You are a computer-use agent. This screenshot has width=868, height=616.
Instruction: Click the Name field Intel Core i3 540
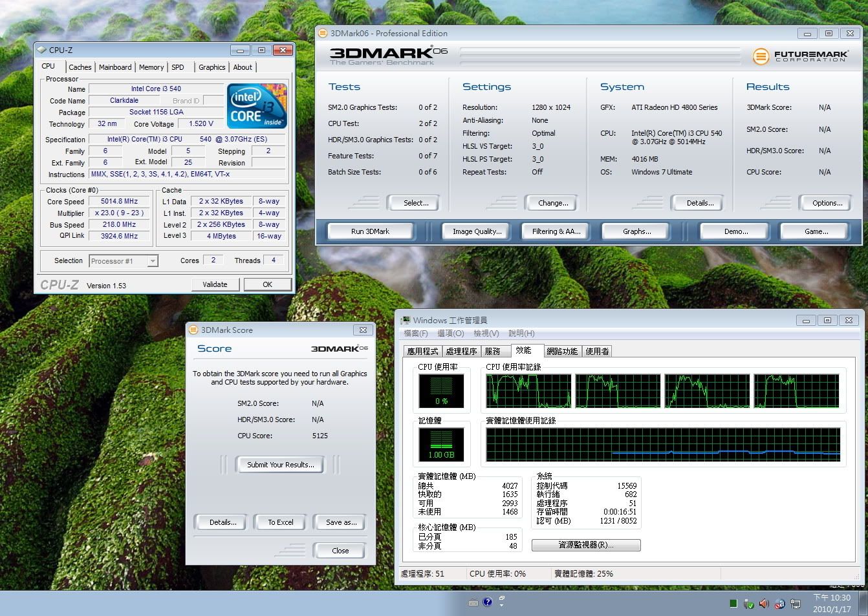click(156, 89)
